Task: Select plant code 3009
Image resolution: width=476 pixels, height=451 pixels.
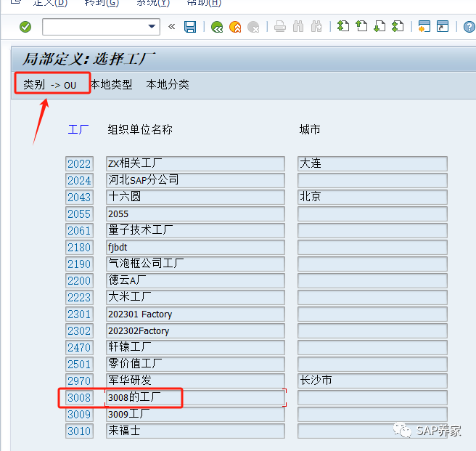Action: [79, 414]
